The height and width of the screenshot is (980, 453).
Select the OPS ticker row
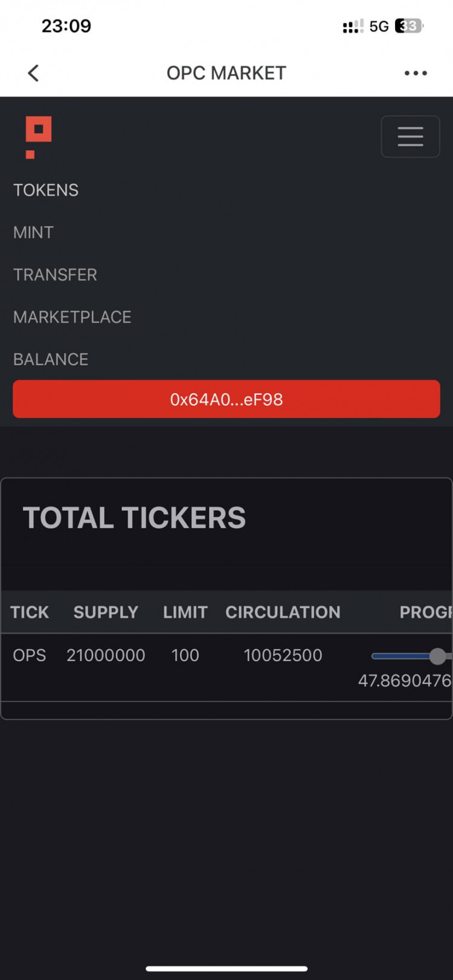click(226, 667)
